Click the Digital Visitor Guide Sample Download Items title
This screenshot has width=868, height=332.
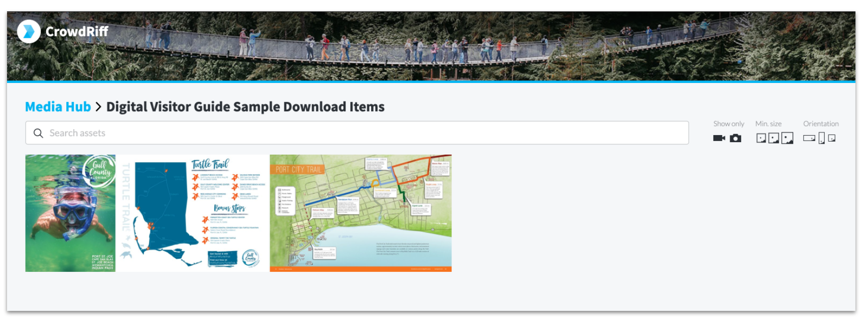pyautogui.click(x=245, y=107)
